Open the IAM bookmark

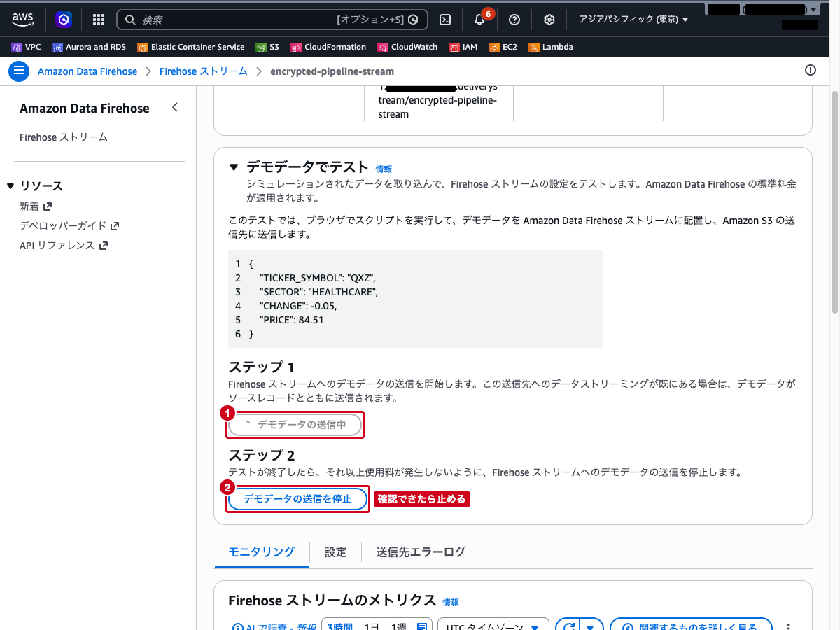pos(463,47)
